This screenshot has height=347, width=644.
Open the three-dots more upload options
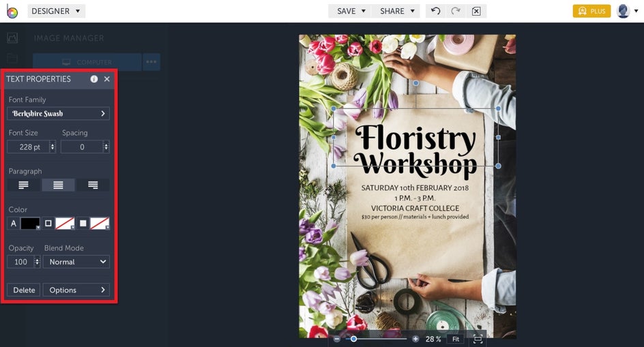[x=151, y=62]
